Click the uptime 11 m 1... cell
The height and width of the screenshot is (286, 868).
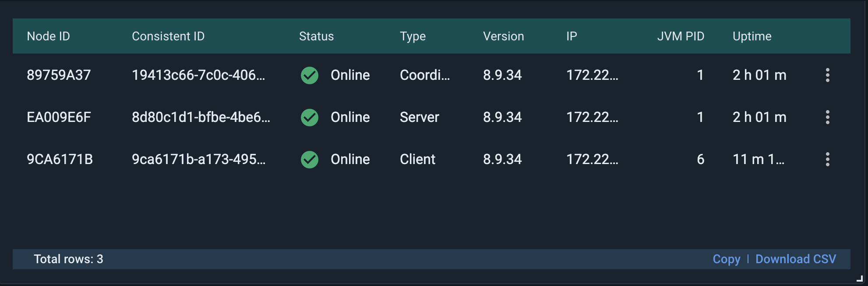(759, 159)
